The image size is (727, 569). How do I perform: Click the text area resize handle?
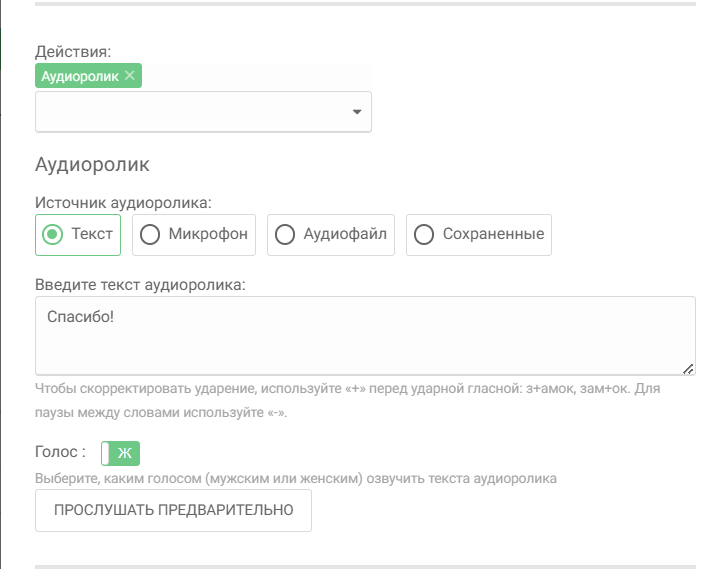689,368
